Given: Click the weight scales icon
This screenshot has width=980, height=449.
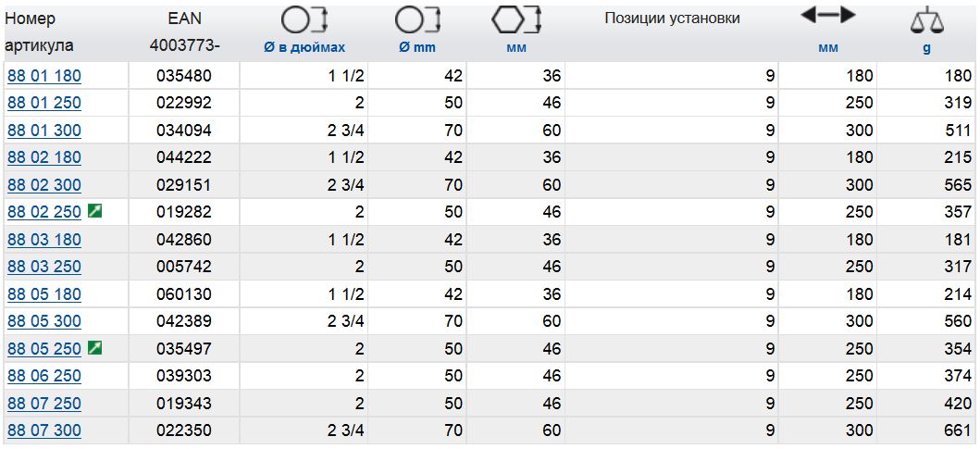Looking at the screenshot, I should 927,22.
